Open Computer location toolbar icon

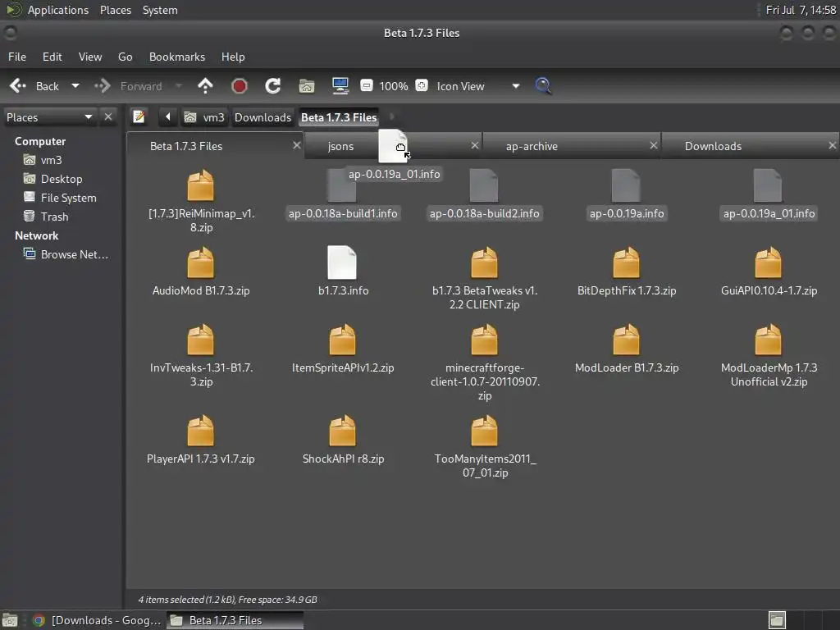(340, 86)
